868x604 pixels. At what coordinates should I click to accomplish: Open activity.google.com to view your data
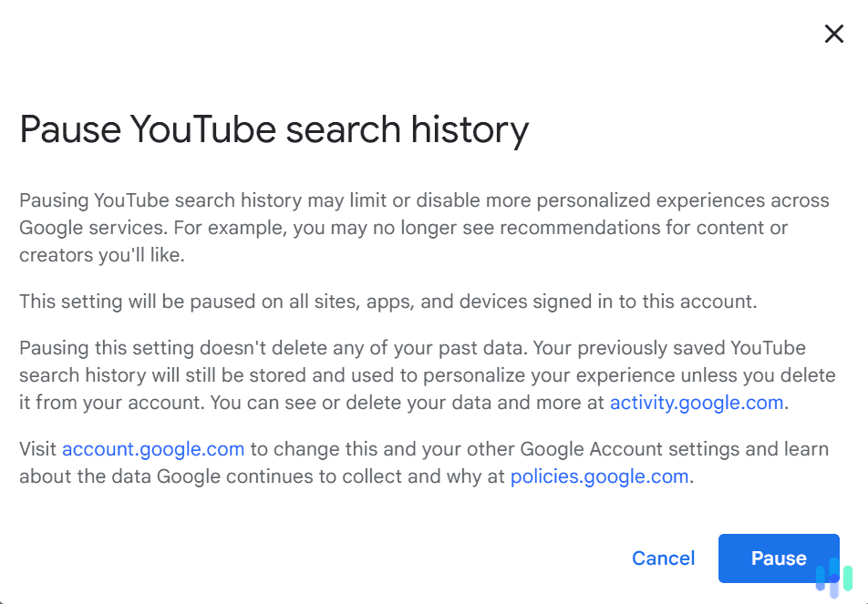697,402
